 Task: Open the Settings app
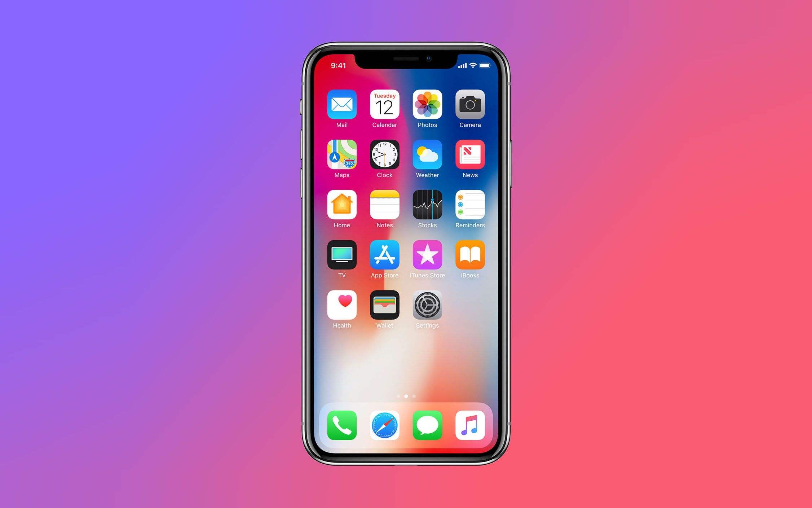point(426,305)
